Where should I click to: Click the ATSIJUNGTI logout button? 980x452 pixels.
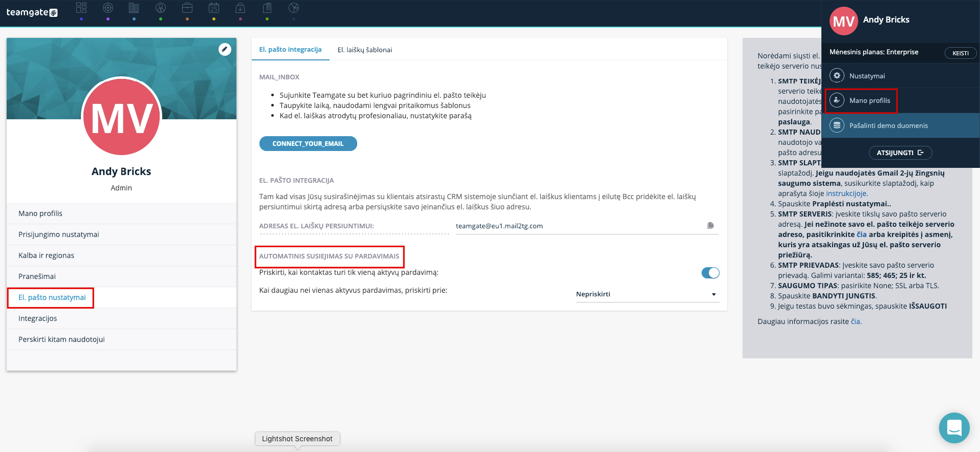coord(900,153)
